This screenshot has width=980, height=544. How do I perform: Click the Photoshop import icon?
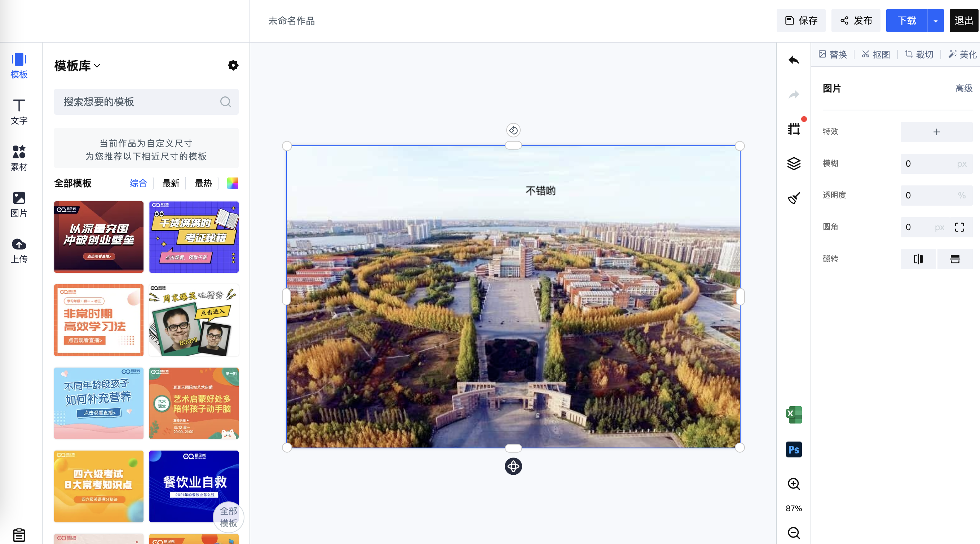tap(794, 449)
